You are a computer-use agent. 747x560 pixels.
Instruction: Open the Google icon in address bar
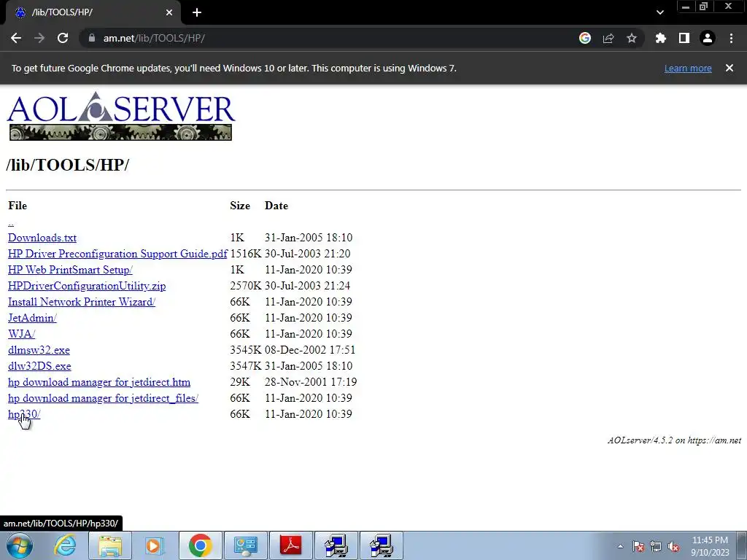tap(584, 38)
